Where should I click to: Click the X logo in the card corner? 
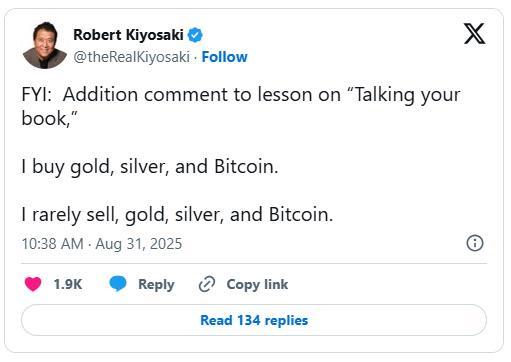click(x=474, y=33)
